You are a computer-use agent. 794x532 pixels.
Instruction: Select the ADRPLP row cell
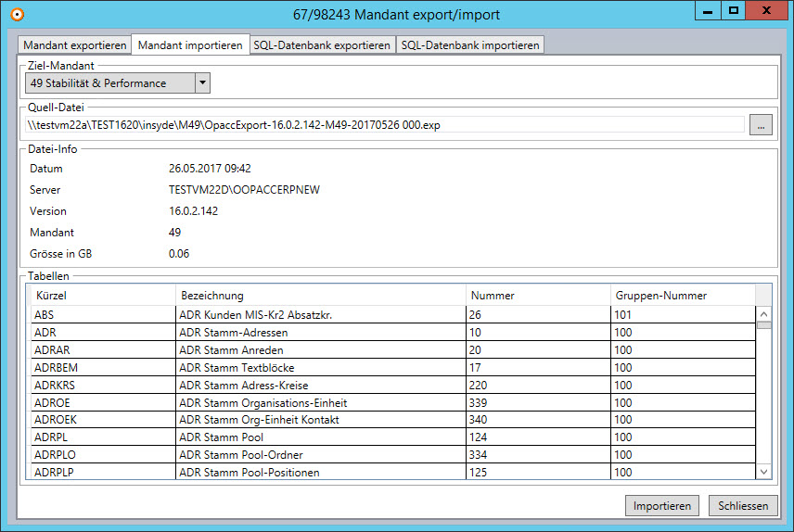(x=103, y=472)
